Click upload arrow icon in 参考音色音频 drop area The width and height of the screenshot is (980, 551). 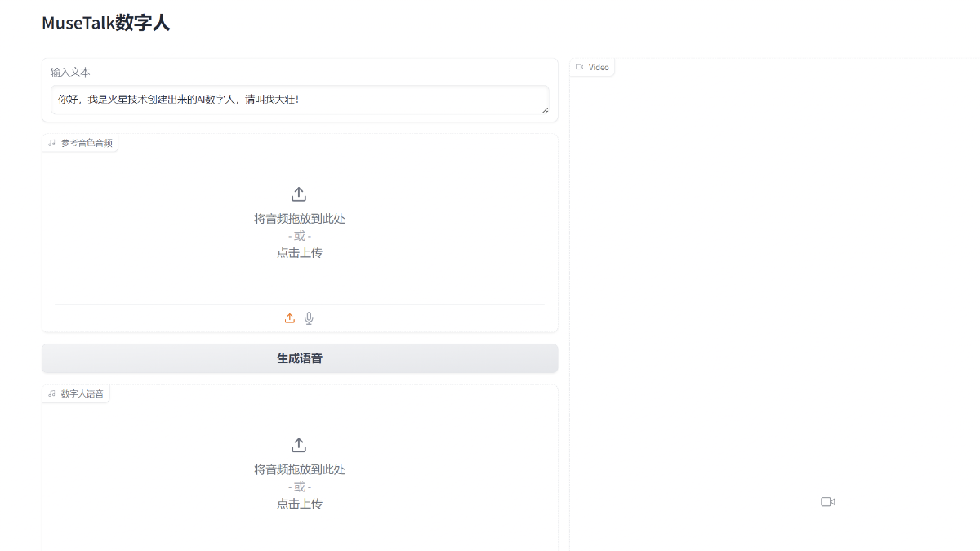pos(299,194)
